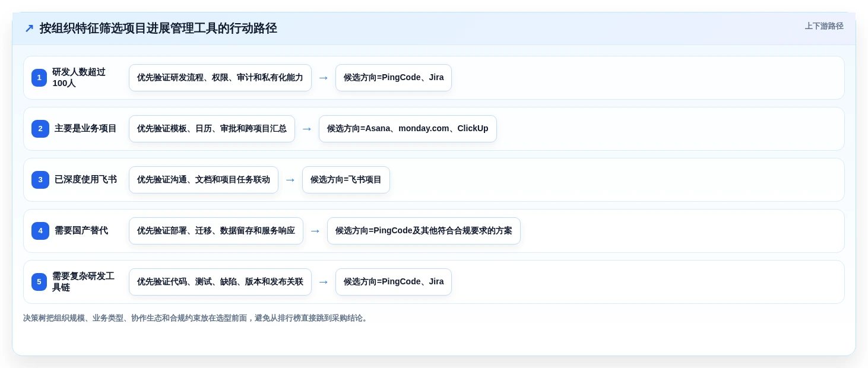Click step number badge 2
868x368 pixels.
[40, 129]
